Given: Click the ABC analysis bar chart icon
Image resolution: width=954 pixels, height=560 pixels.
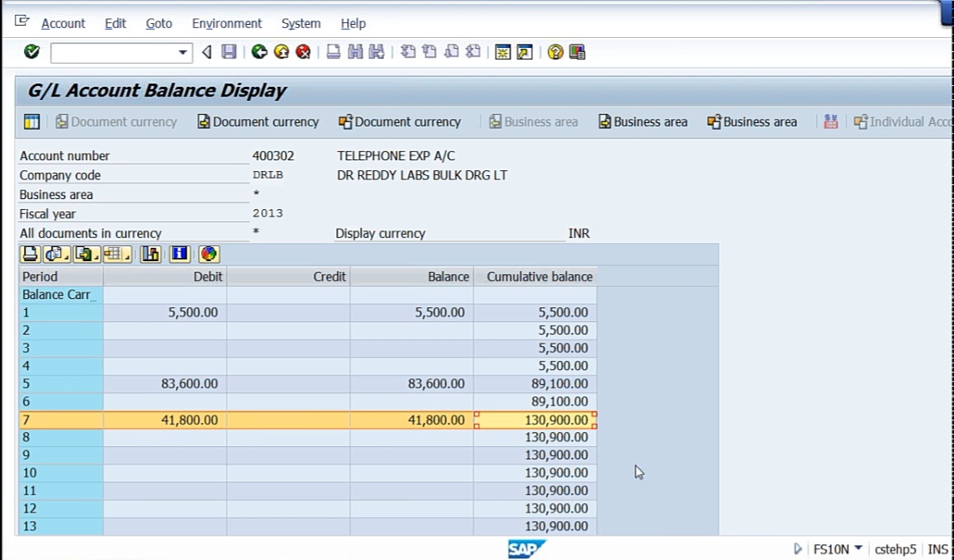Looking at the screenshot, I should point(150,254).
